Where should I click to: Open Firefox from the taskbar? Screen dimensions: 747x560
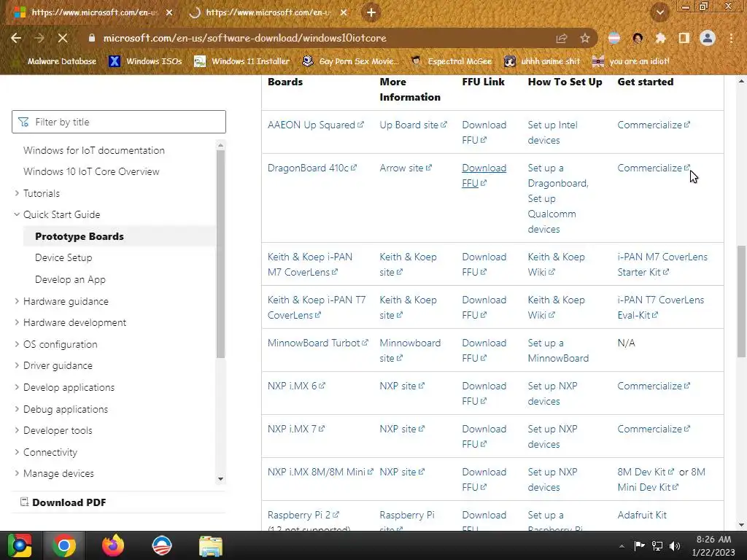[113, 545]
